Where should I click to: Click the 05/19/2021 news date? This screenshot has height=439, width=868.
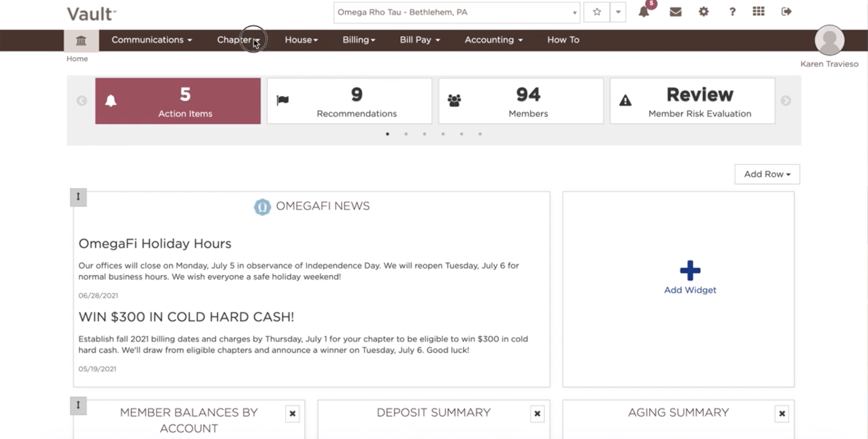tap(97, 369)
